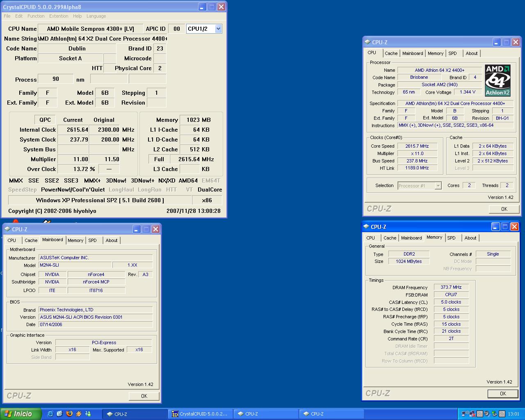Click OK in the CPU-Z processor window
This screenshot has height=420, width=525.
pos(504,209)
